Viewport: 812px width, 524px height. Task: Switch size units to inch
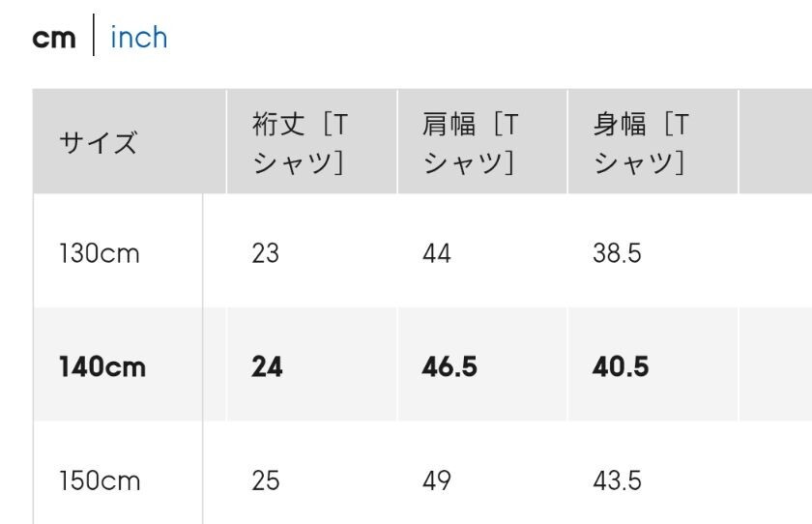(x=139, y=38)
